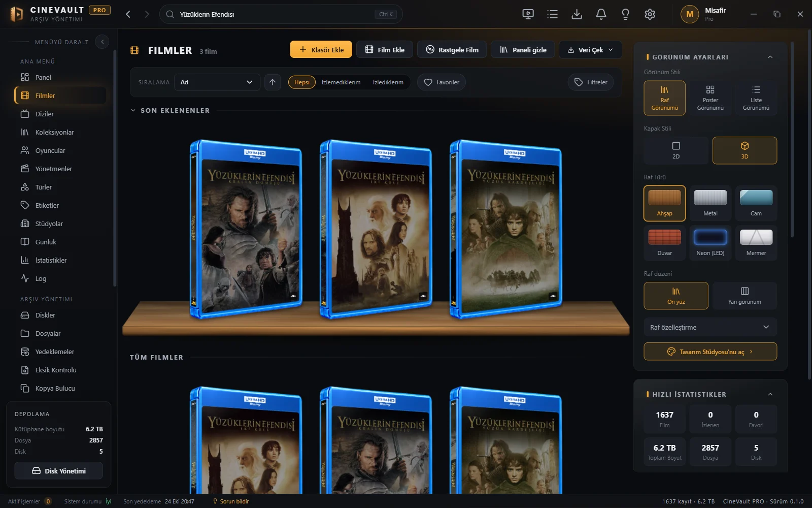Open Disk Yönetimi button
This screenshot has height=508, width=812.
59,471
